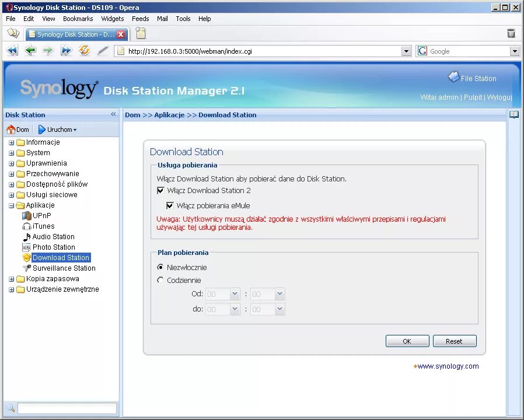Click the fast forward navigation icon
This screenshot has width=524, height=420.
66,51
